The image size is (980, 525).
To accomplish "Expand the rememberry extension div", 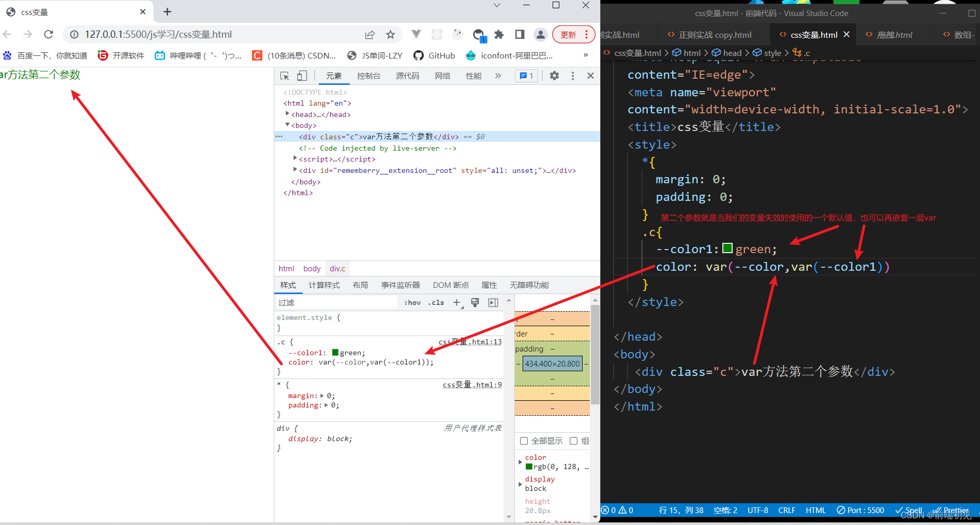I will pyautogui.click(x=295, y=169).
